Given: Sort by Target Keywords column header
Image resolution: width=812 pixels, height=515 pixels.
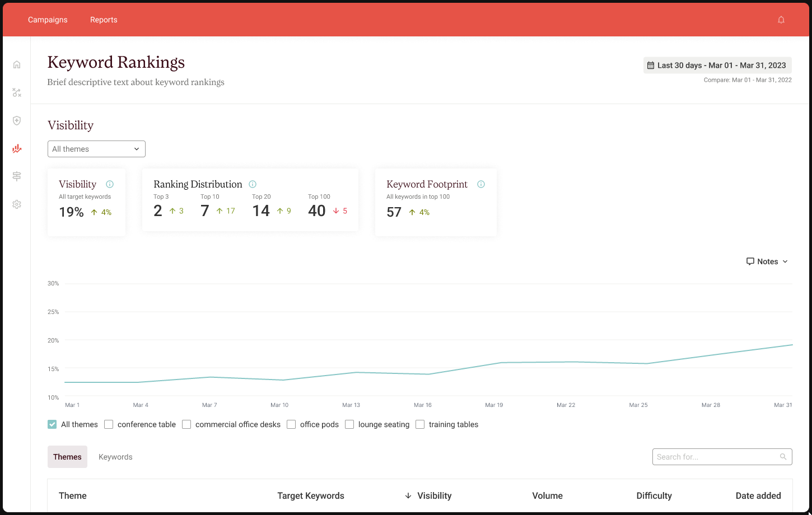Looking at the screenshot, I should coord(311,495).
